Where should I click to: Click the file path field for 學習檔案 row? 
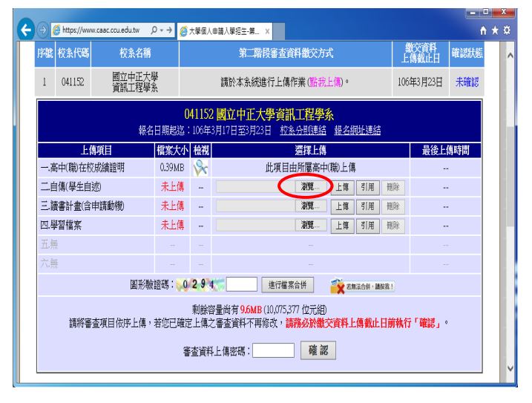255,225
